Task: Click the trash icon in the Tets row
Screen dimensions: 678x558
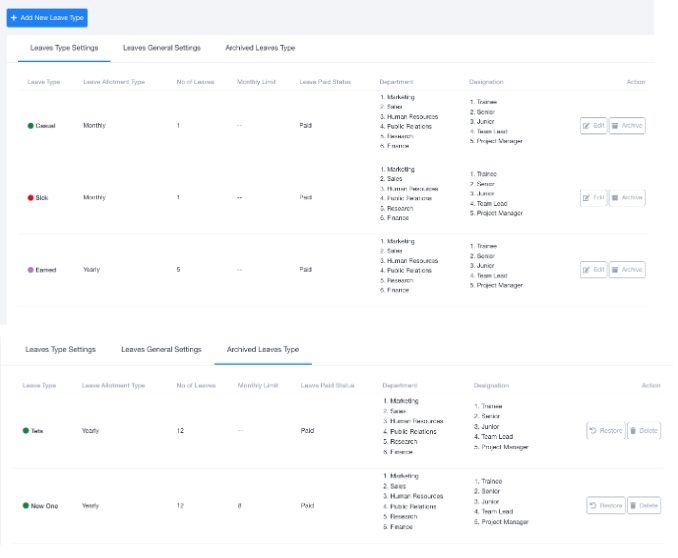Action: click(x=633, y=431)
